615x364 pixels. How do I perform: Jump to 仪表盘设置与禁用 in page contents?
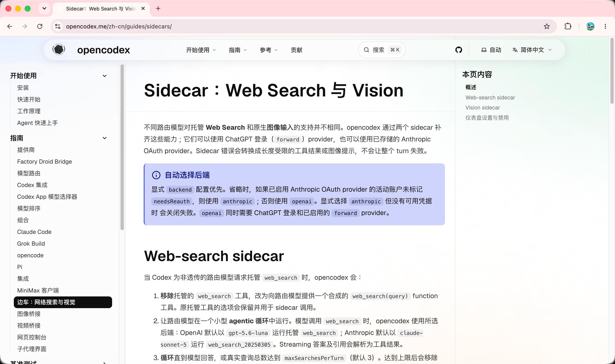487,118
